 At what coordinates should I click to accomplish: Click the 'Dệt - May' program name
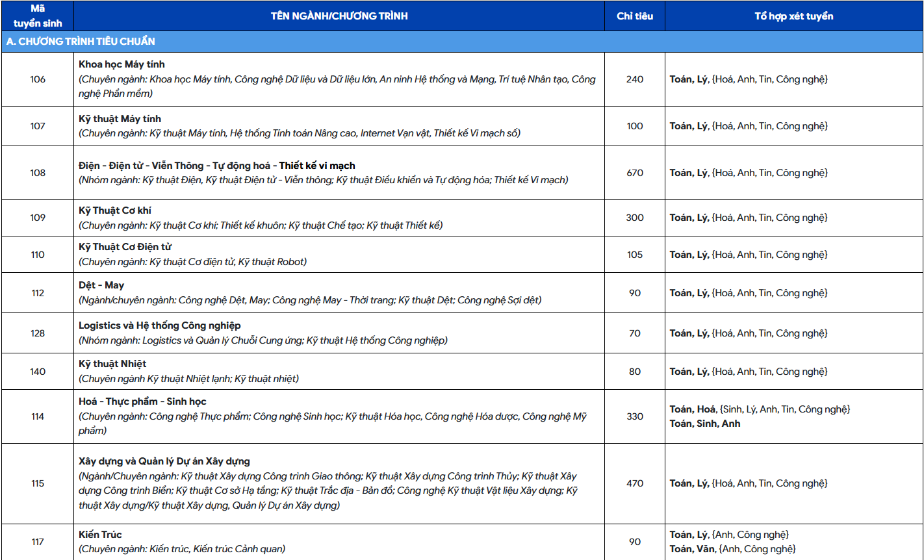pos(101,285)
